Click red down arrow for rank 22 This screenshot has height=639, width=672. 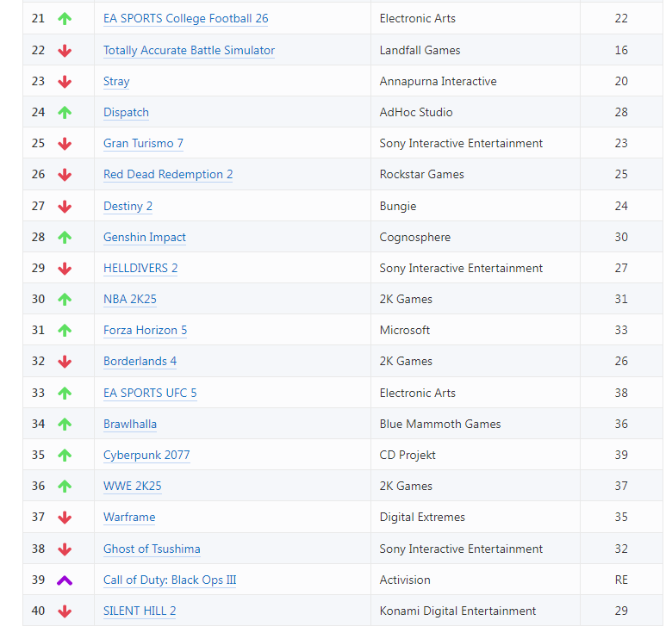pos(65,51)
